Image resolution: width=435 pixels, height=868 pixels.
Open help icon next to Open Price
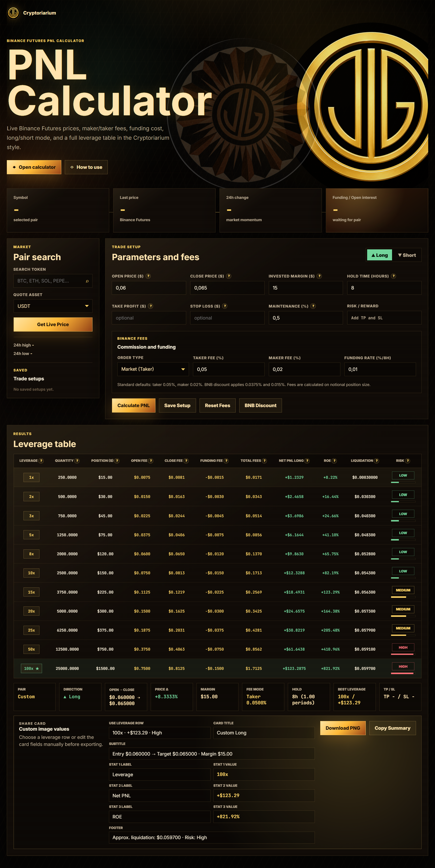pyautogui.click(x=148, y=276)
